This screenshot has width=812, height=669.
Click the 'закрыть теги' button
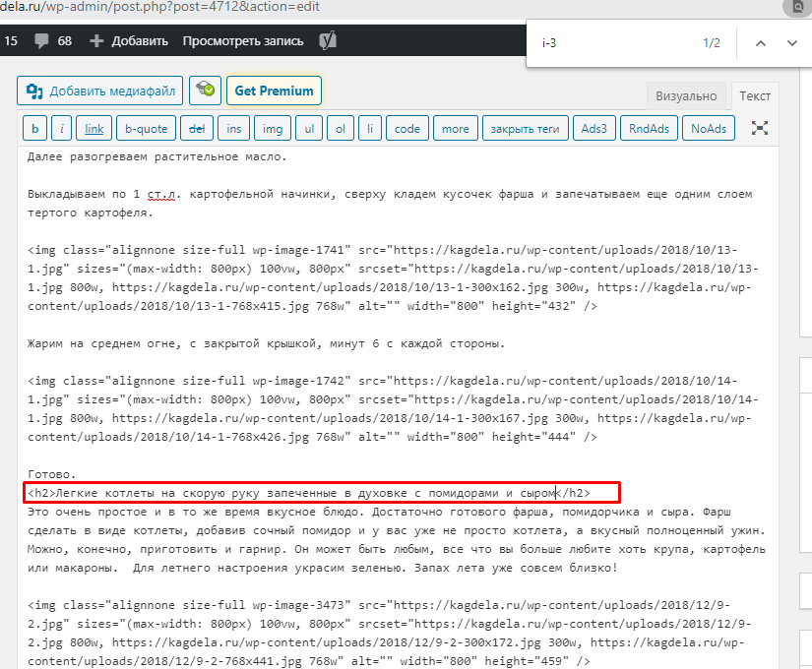525,128
